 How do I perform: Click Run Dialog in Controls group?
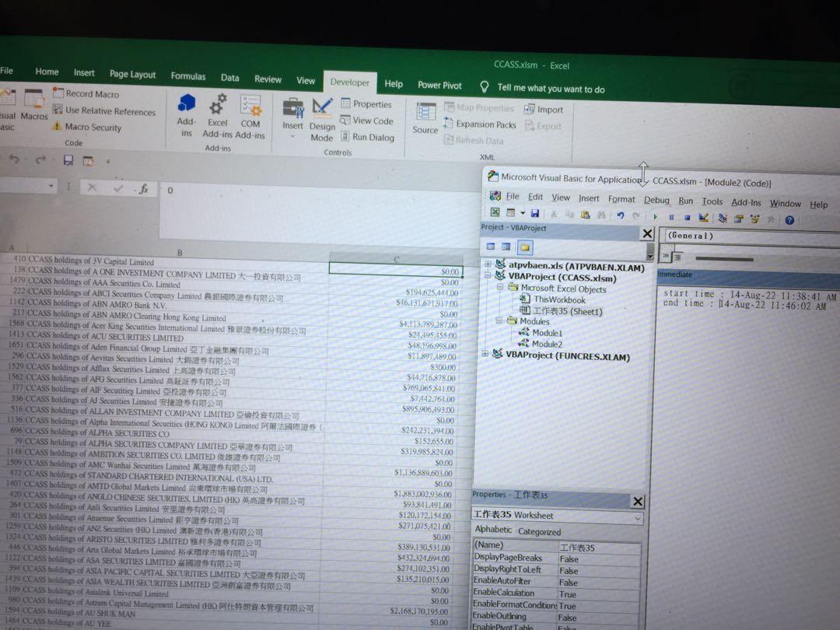[367, 137]
